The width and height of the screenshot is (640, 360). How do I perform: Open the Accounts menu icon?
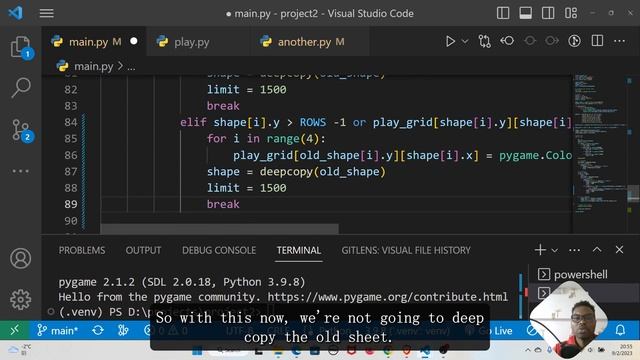coord(20,258)
